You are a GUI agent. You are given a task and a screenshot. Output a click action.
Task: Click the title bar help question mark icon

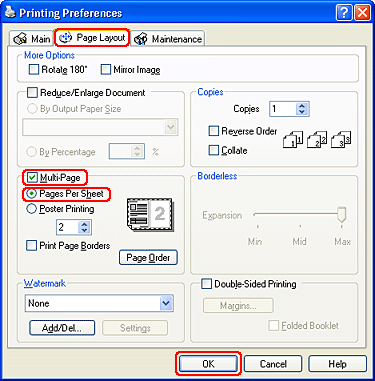point(344,13)
